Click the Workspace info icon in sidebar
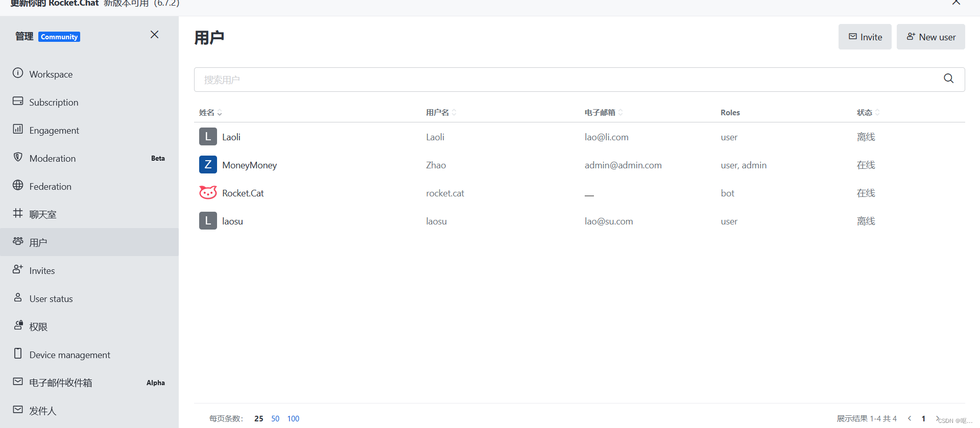This screenshot has width=980, height=428. click(x=18, y=73)
